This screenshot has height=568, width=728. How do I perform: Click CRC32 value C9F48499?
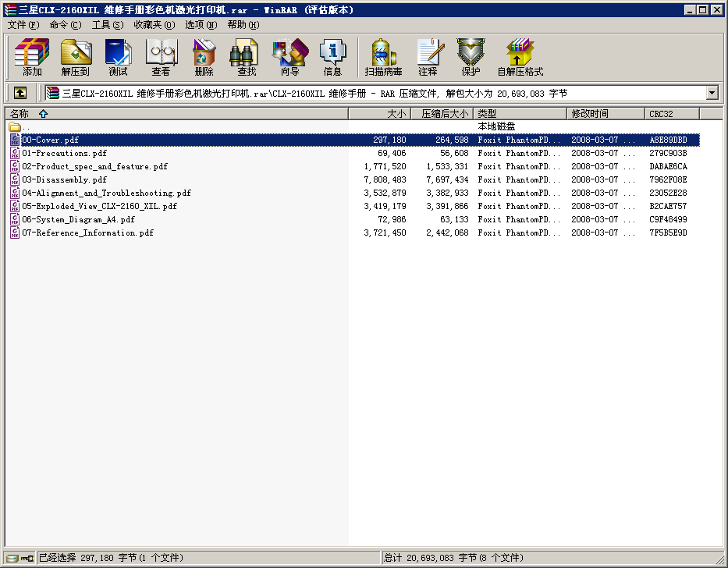[x=668, y=219]
